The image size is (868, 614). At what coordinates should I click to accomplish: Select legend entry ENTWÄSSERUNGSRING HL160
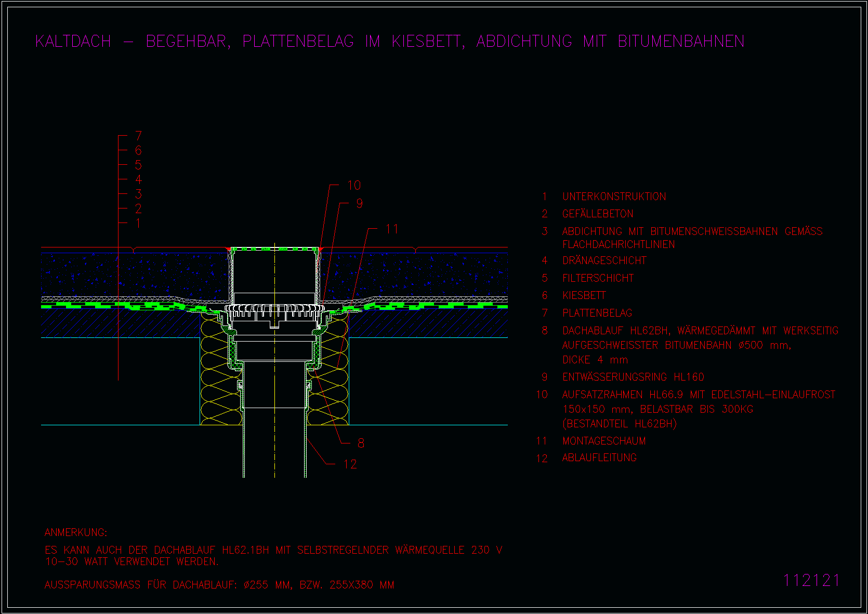pos(633,377)
